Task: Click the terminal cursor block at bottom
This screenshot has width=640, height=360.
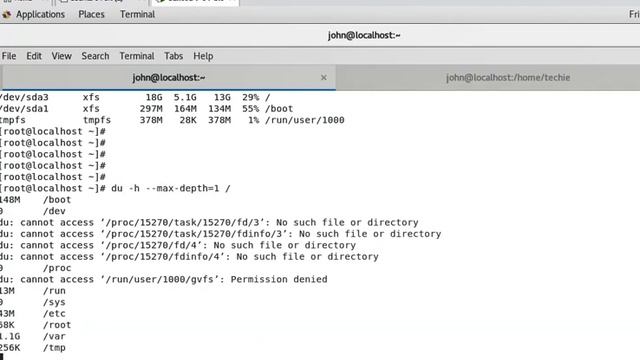Action: [2, 357]
